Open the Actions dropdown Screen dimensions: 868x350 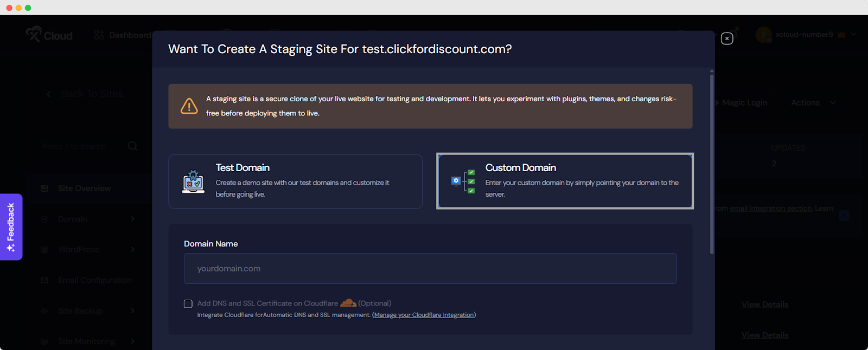coord(813,103)
